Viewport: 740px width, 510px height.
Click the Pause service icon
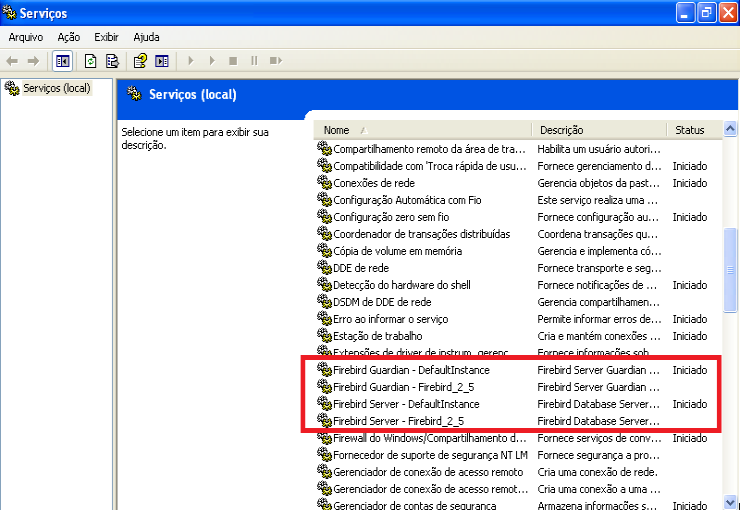(x=254, y=60)
